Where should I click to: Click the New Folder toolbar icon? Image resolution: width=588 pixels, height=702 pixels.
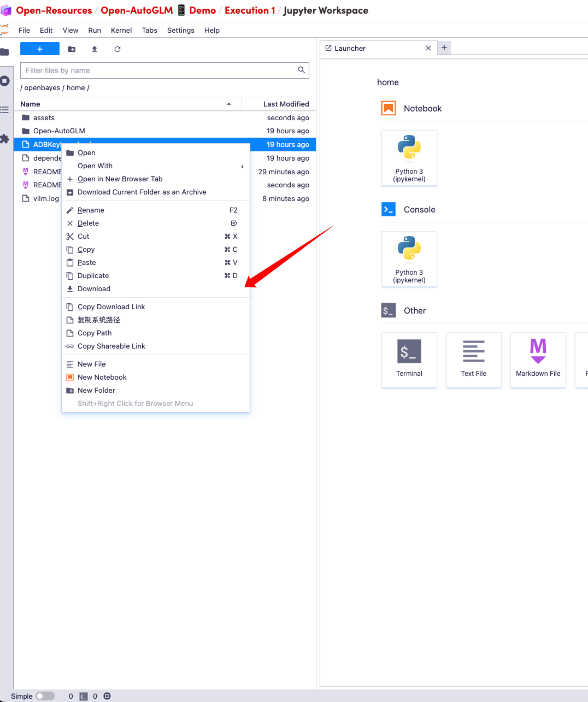tap(72, 49)
